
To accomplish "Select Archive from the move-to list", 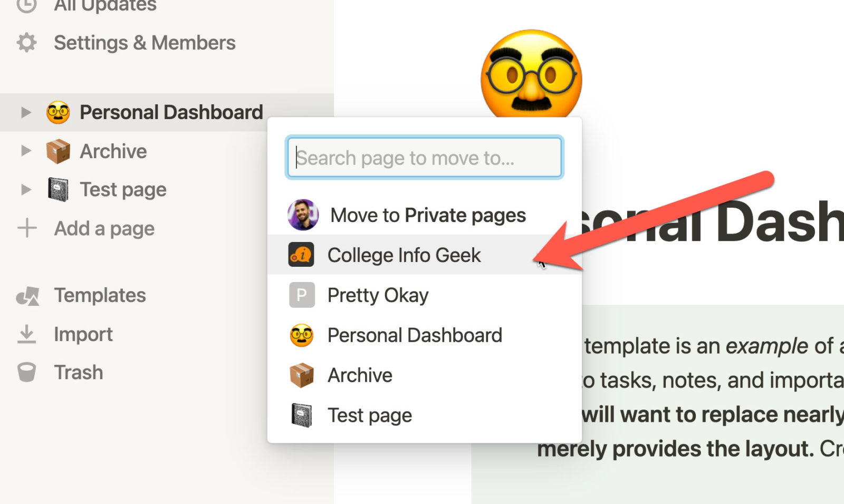I will tap(360, 375).
